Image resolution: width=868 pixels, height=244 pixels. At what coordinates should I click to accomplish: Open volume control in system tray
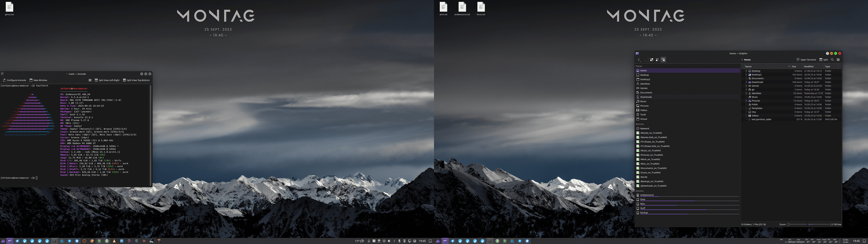point(389,241)
